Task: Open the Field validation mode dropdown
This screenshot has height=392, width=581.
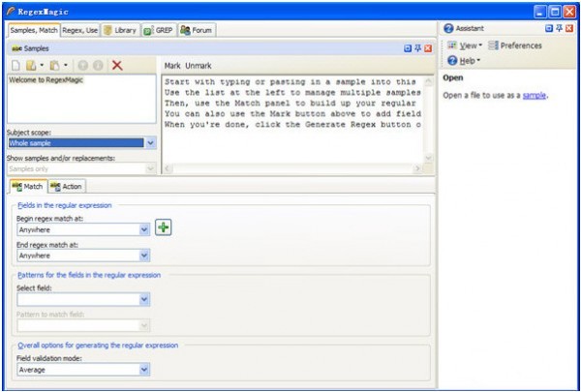Action: pyautogui.click(x=144, y=369)
